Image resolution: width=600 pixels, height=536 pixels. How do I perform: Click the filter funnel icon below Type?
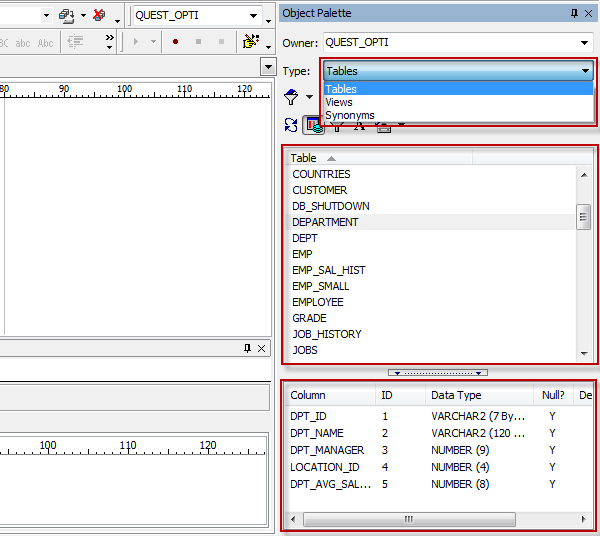(292, 97)
